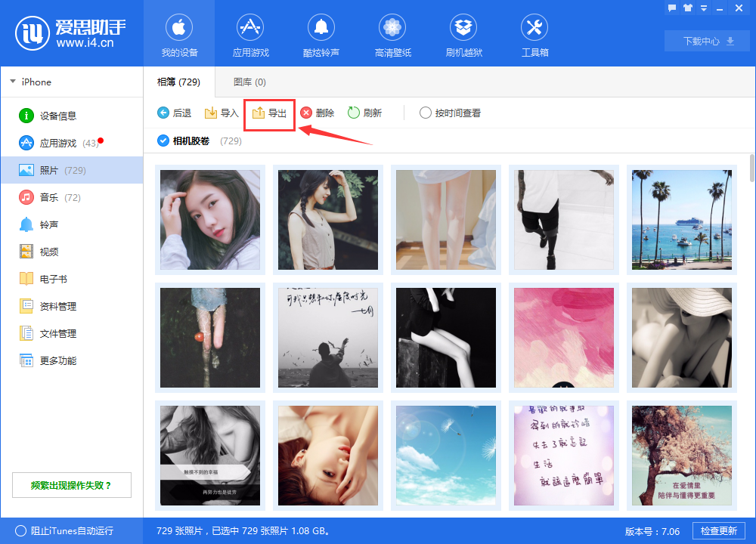This screenshot has width=756, height=544.
Task: Click the 刷新 green refresh icon
Action: pos(353,113)
